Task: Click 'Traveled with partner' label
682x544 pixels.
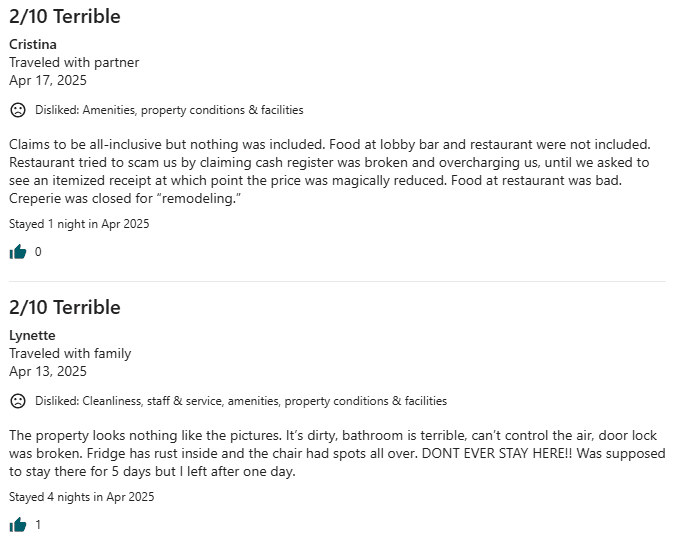Action: 74,63
